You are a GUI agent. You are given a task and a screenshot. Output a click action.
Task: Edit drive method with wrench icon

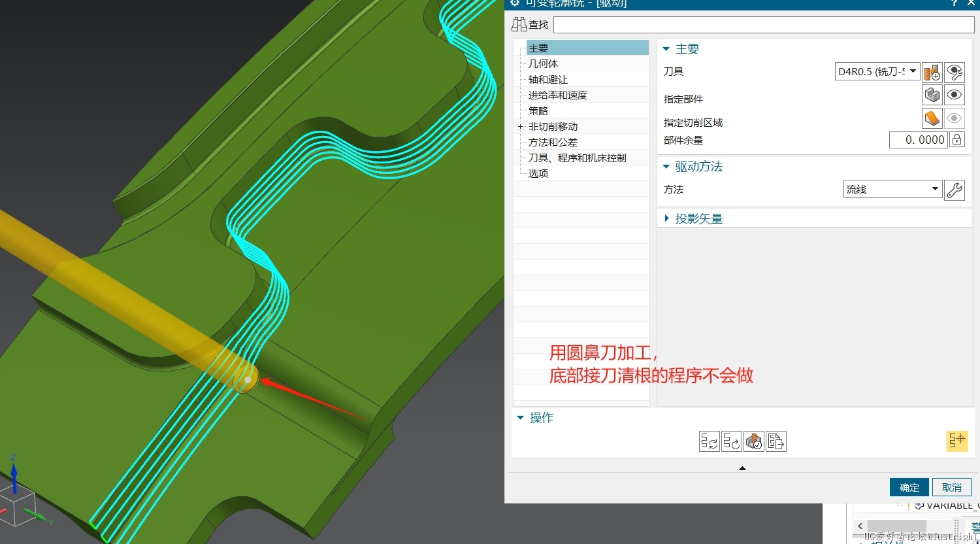[x=955, y=190]
